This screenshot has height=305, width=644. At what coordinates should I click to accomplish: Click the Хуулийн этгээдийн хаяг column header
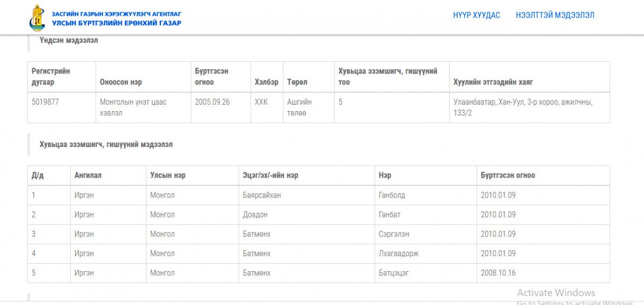point(493,82)
